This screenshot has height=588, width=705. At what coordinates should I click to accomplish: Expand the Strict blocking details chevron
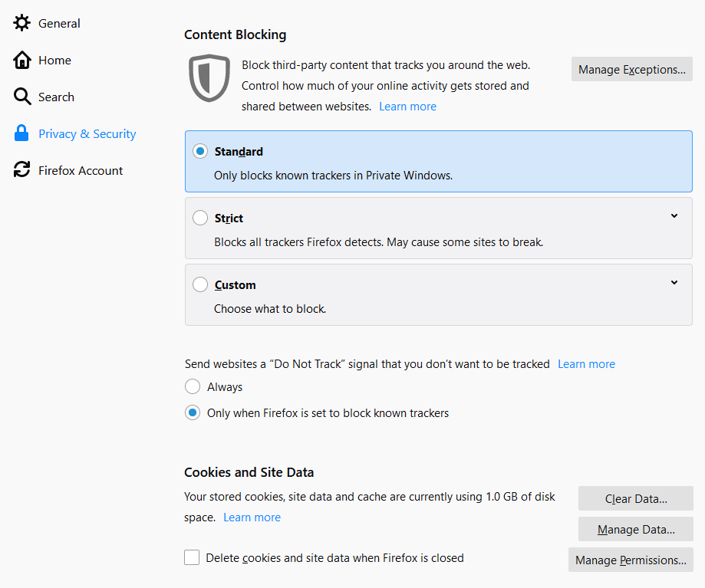coord(674,215)
